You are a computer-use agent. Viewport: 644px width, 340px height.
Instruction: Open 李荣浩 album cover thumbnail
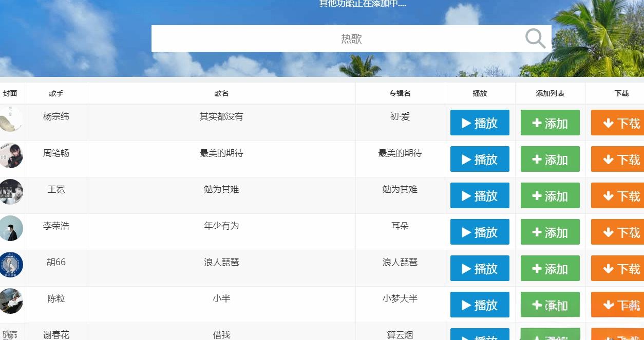tap(11, 228)
